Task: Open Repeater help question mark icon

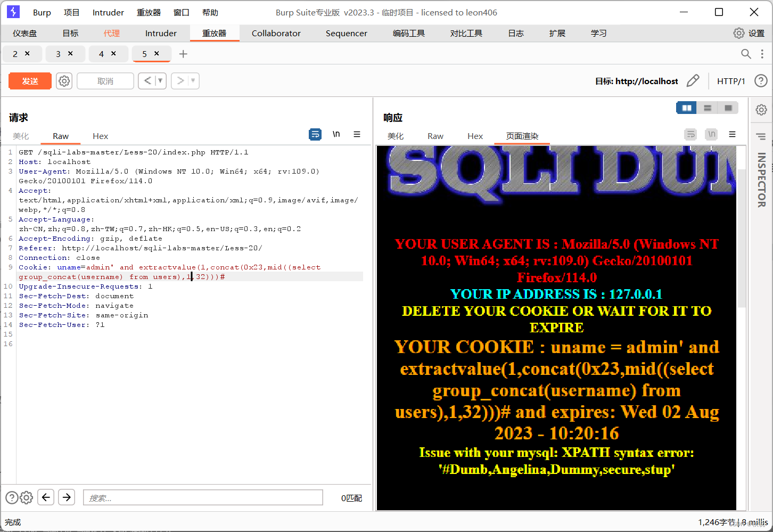Action: tap(761, 81)
